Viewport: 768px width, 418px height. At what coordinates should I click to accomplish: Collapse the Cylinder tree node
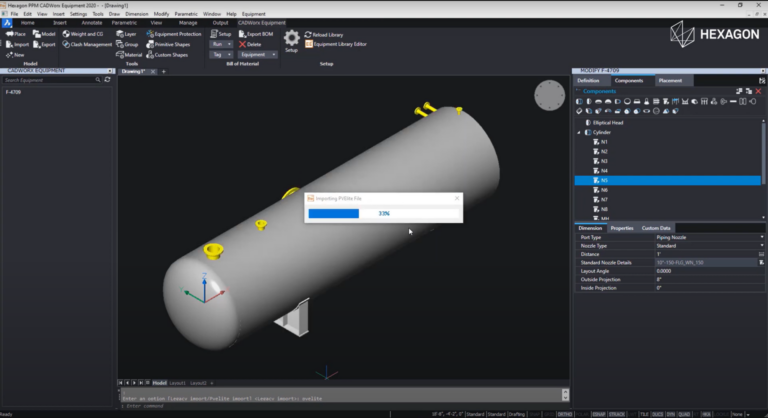pos(579,132)
